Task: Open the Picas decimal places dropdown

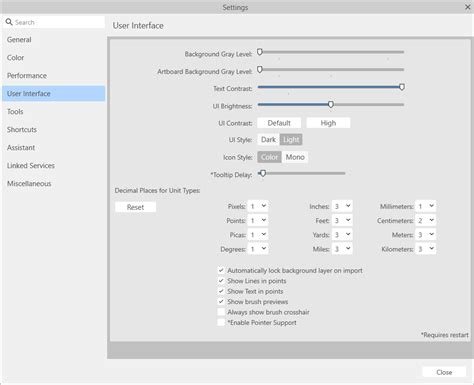Action: click(258, 235)
